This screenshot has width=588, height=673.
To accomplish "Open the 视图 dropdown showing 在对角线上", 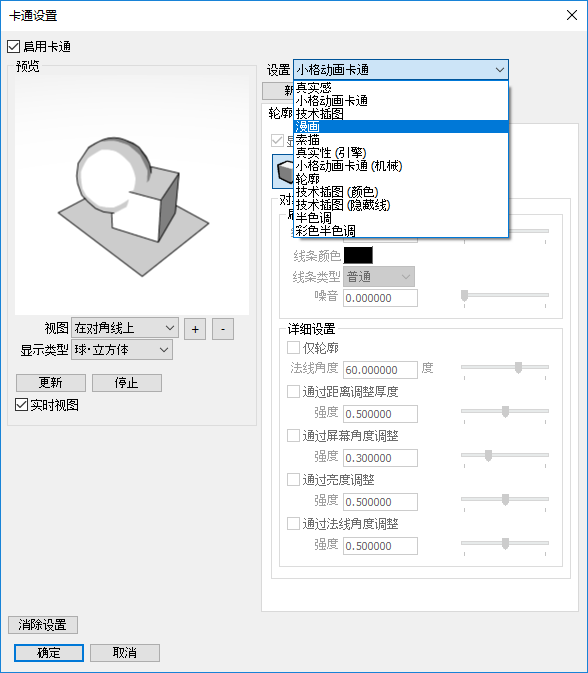I will coord(125,328).
